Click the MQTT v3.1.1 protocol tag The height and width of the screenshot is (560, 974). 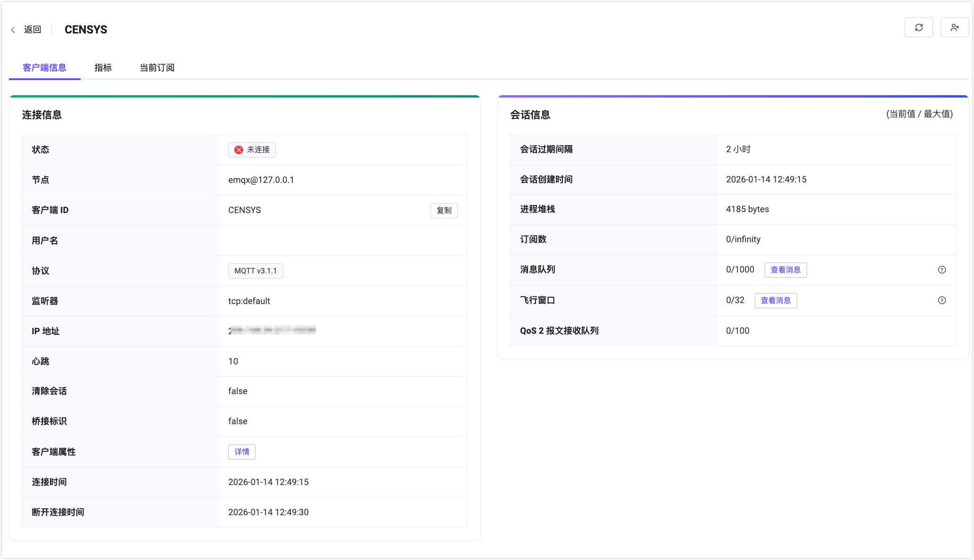[255, 271]
